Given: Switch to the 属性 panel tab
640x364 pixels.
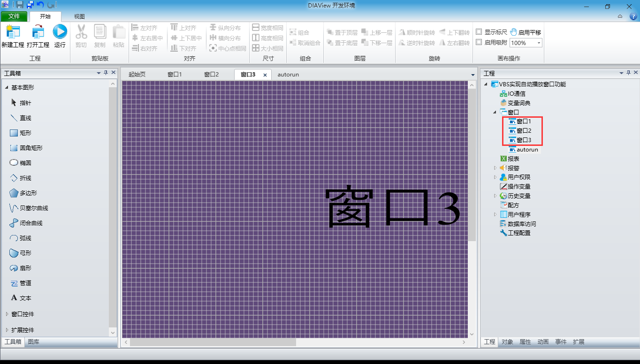Looking at the screenshot, I should coord(525,342).
